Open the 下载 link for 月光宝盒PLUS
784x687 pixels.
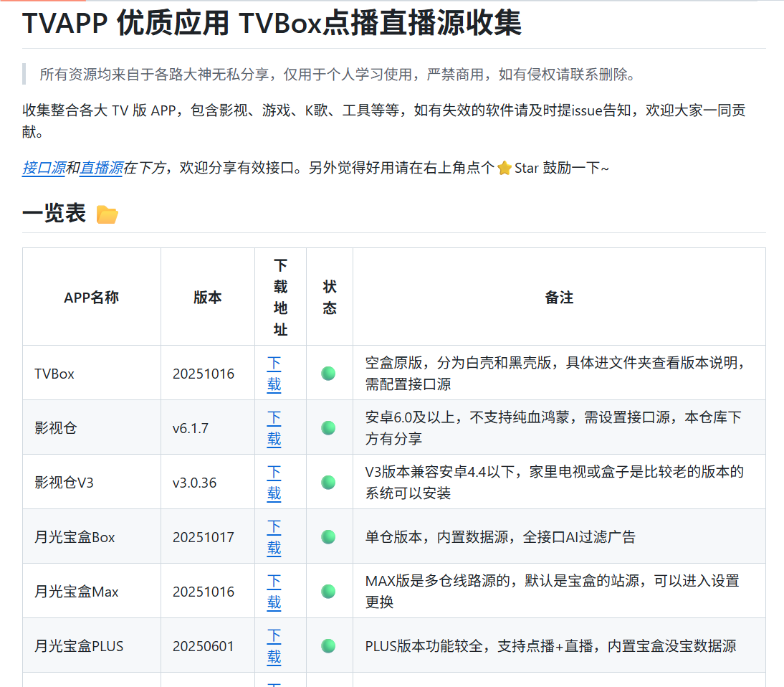pos(274,645)
